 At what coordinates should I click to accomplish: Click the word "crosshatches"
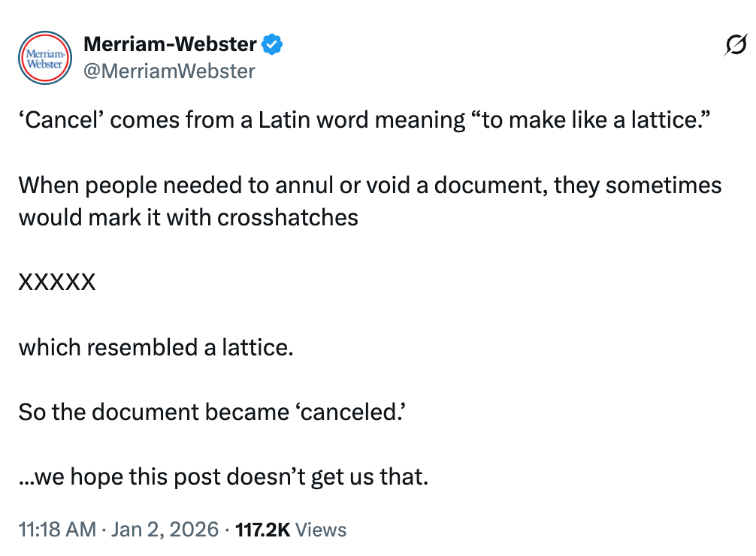pyautogui.click(x=288, y=218)
